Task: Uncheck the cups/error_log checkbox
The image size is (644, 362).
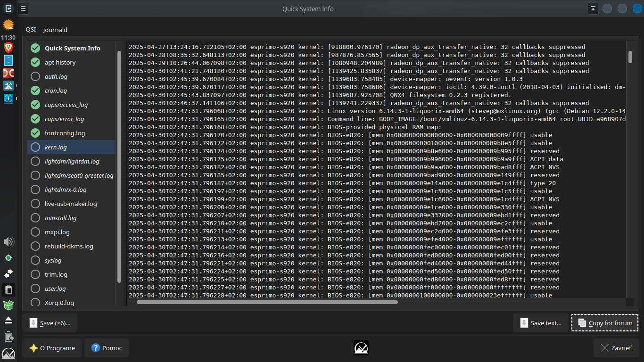Action: tap(35, 119)
